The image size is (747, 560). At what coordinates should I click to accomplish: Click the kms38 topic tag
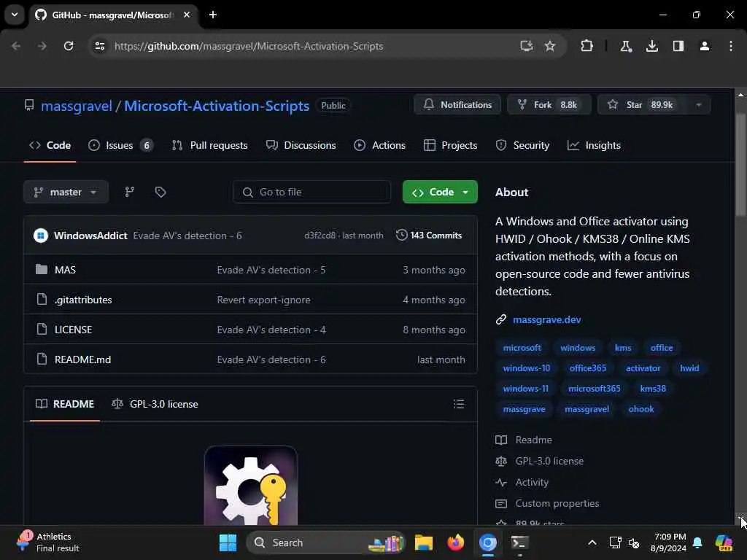point(653,389)
